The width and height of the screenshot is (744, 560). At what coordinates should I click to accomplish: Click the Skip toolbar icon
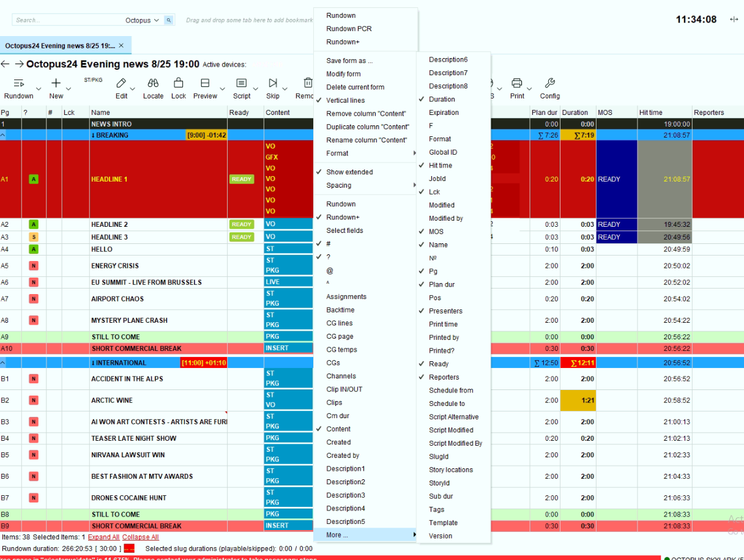pos(273,83)
